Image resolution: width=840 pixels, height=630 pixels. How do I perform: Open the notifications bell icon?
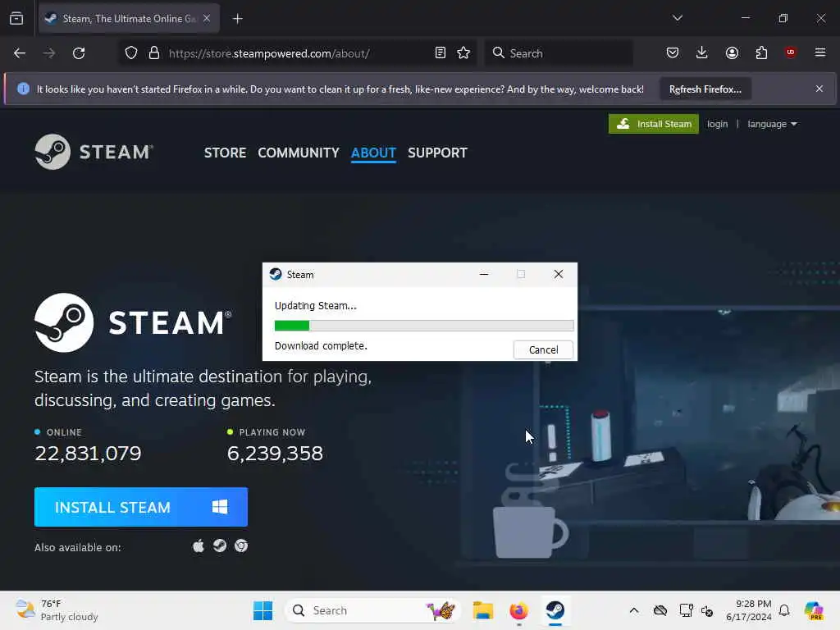point(784,610)
